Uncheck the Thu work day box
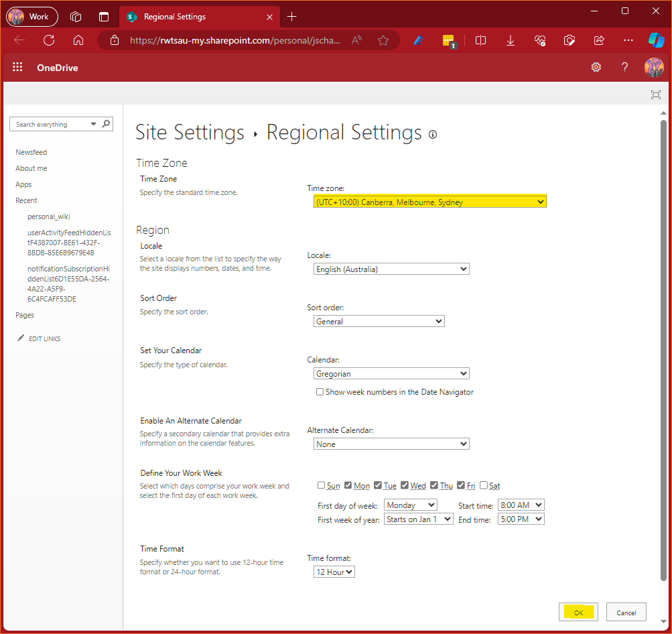This screenshot has height=634, width=672. click(x=434, y=485)
